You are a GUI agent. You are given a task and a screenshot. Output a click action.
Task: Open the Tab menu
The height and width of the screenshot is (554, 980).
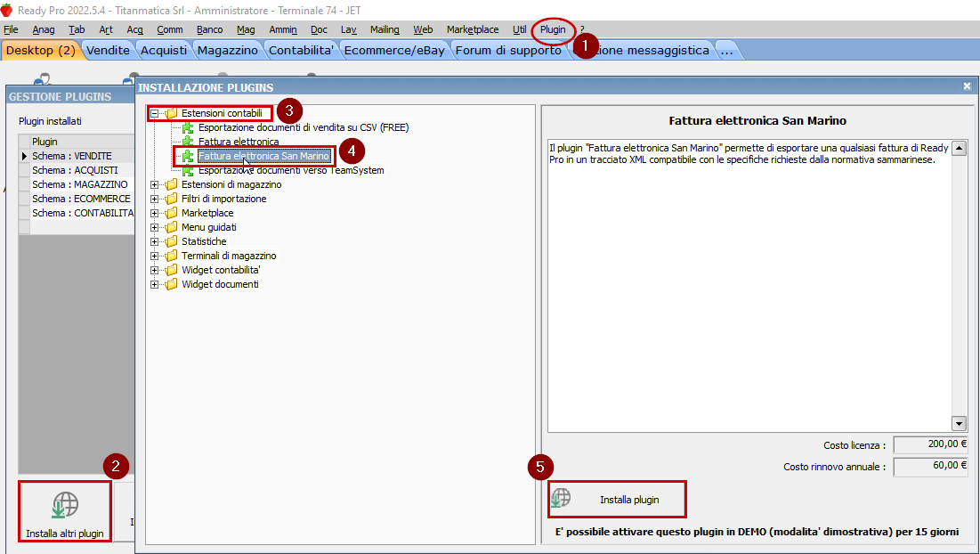[77, 29]
